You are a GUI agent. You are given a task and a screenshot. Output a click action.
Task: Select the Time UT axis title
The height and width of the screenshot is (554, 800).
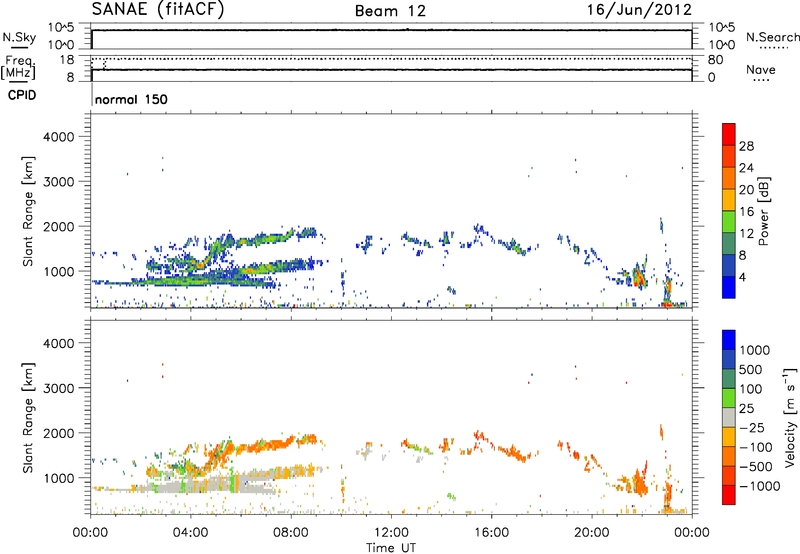pos(391,548)
